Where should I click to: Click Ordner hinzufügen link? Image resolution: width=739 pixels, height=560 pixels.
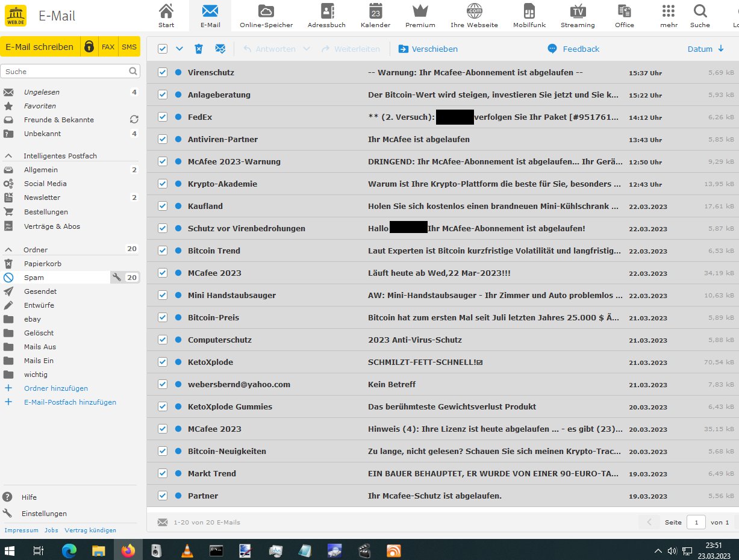[x=56, y=388]
